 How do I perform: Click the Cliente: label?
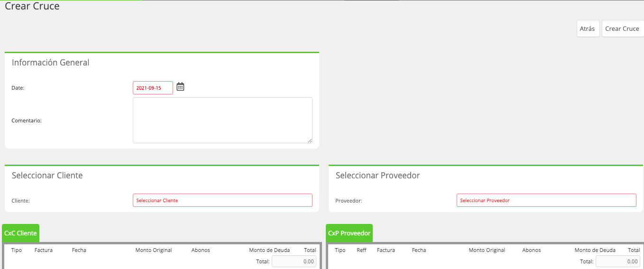pos(21,201)
